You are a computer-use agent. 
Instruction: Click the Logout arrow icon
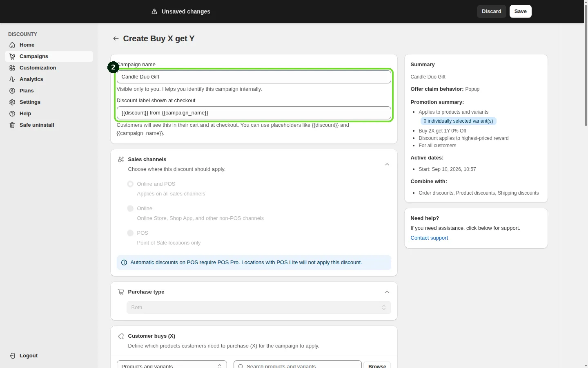coord(12,356)
